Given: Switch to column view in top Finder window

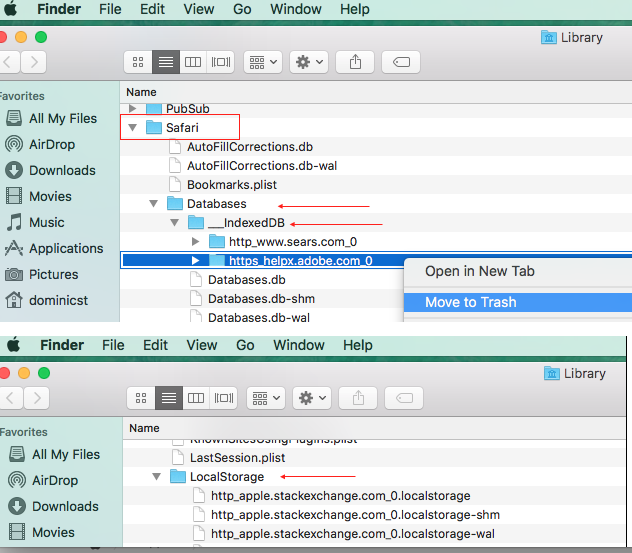Looking at the screenshot, I should [x=193, y=62].
